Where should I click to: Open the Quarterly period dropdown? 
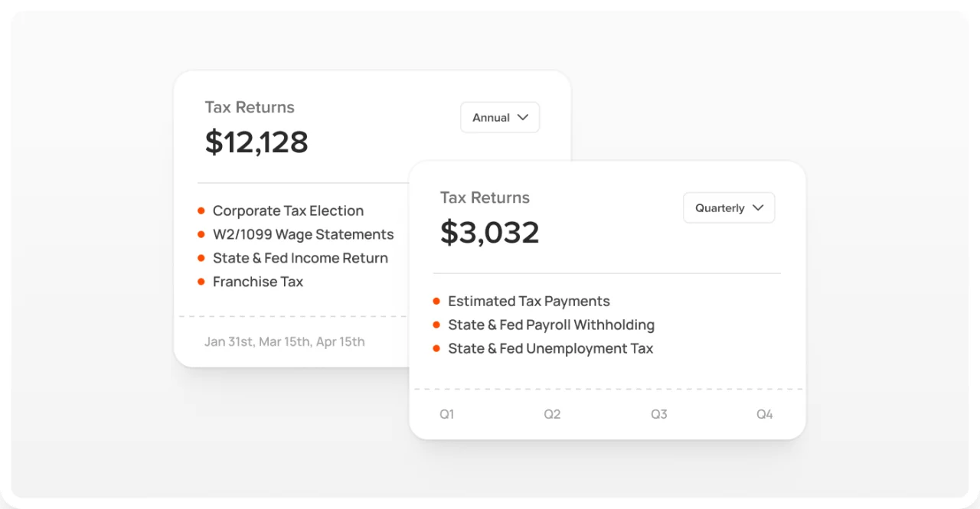click(x=728, y=207)
